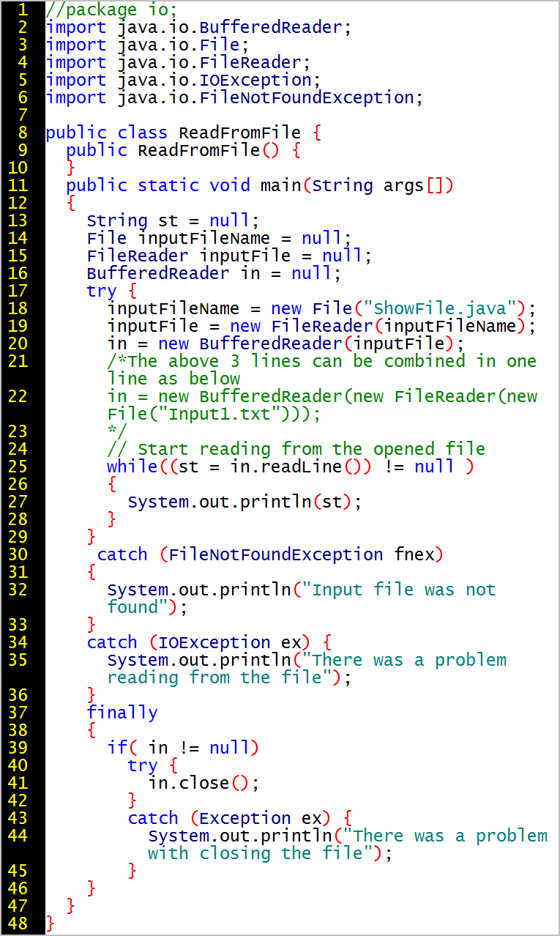This screenshot has width=560, height=936.
Task: Click the "line as below" comment text
Action: [x=173, y=379]
